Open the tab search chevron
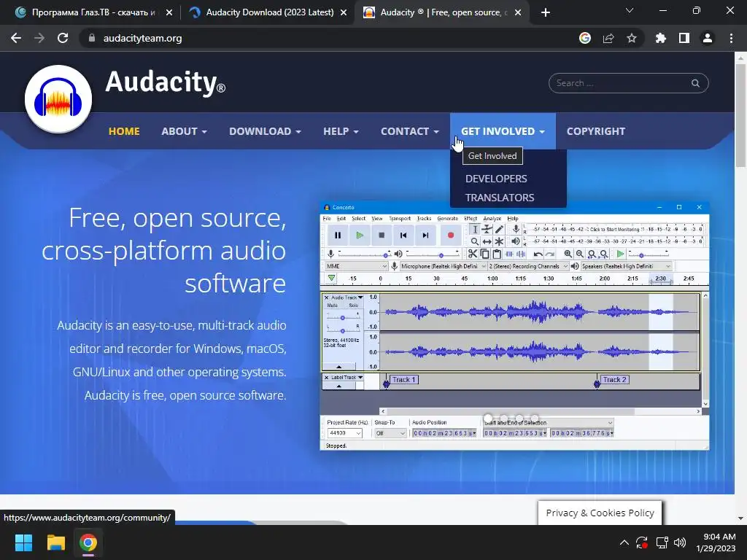Viewport: 747px width, 560px height. pos(630,10)
